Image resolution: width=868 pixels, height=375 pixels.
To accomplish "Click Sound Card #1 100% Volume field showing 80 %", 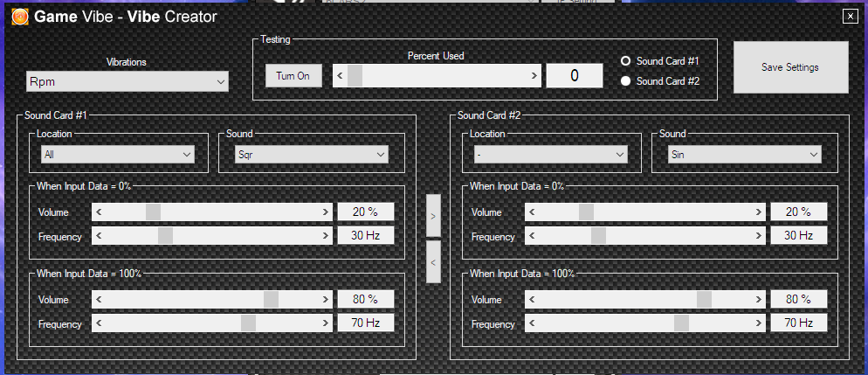I will pyautogui.click(x=365, y=299).
